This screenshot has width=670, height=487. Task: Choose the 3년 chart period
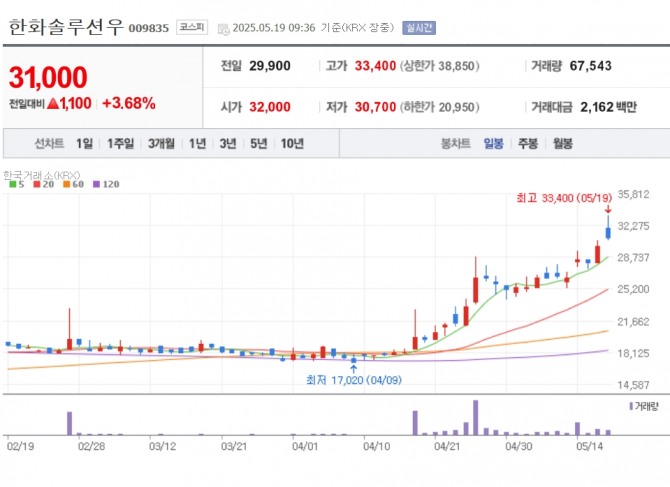coord(228,144)
